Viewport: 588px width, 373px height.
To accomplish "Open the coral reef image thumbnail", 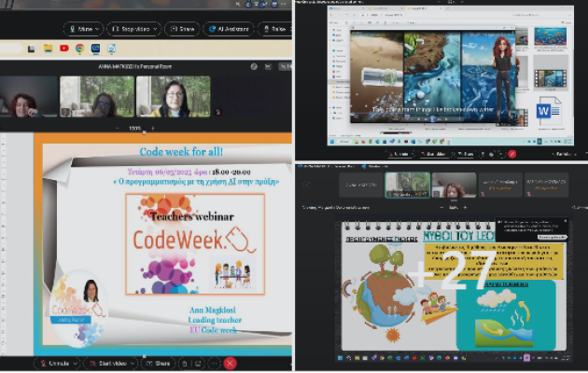I will tap(550, 36).
